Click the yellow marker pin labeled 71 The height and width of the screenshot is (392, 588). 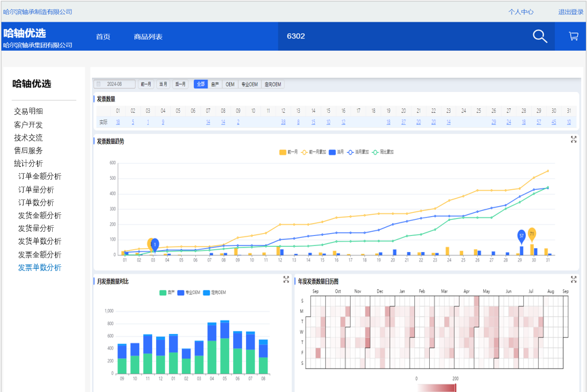tap(532, 235)
